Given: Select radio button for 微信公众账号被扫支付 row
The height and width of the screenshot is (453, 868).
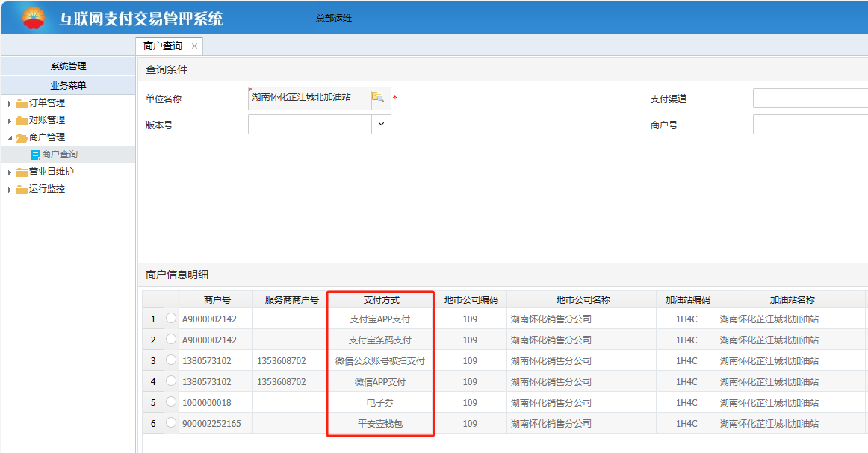Looking at the screenshot, I should pos(171,360).
